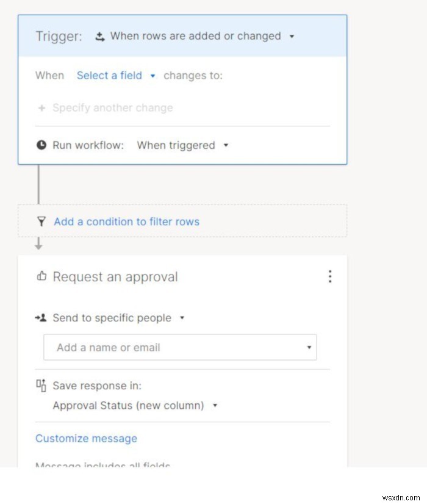Expand the When triggered schedule dropdown

click(226, 146)
